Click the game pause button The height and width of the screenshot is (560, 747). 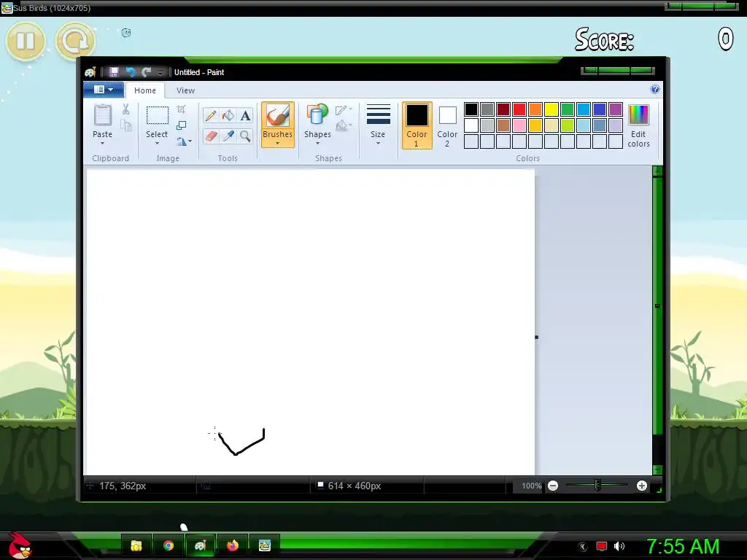click(x=26, y=41)
